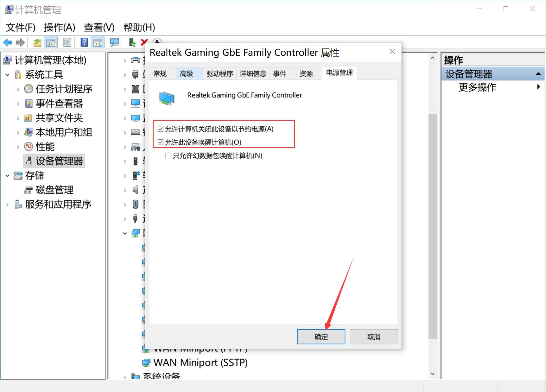The width and height of the screenshot is (546, 392).
Task: Switch to the 常规 tab
Action: (x=162, y=73)
